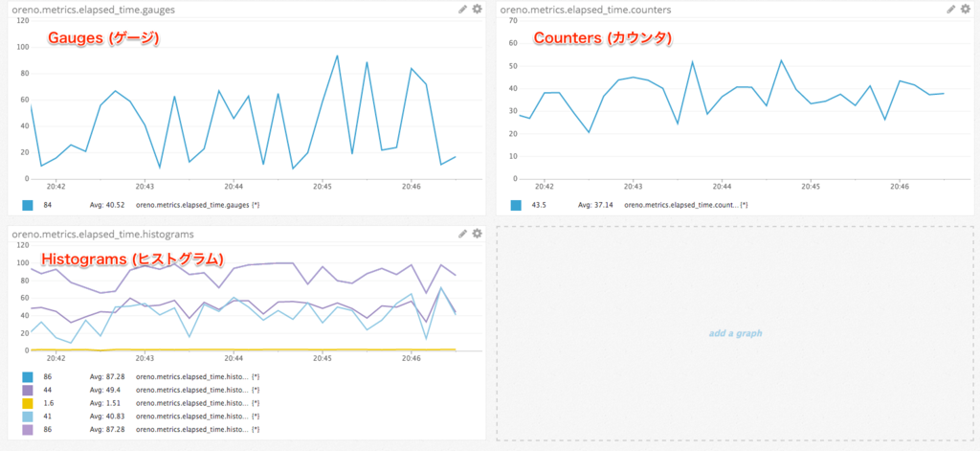Screen dimensions: 980x451
Task: Open gear settings for the histograms graph
Action: 477,234
